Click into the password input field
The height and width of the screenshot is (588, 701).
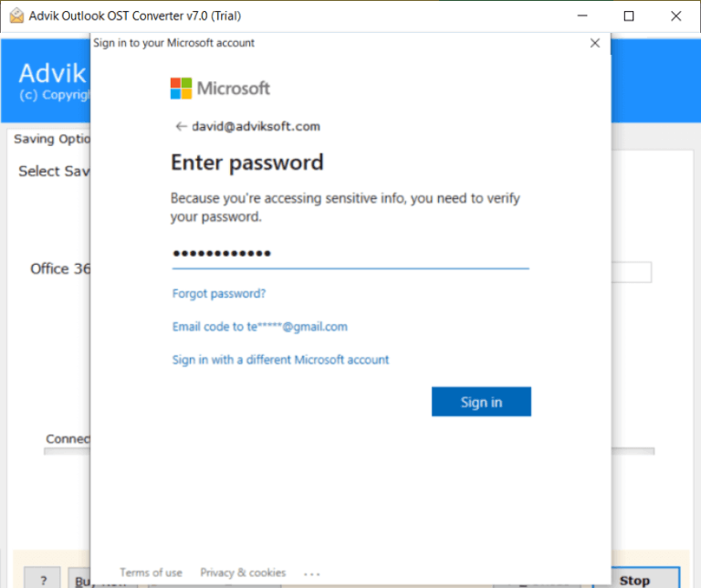(x=350, y=254)
